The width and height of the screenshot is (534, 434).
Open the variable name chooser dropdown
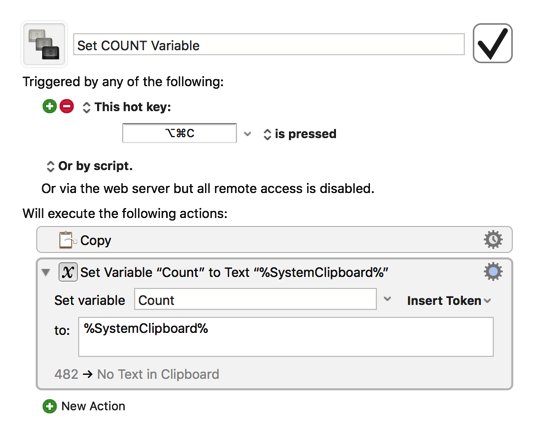387,299
